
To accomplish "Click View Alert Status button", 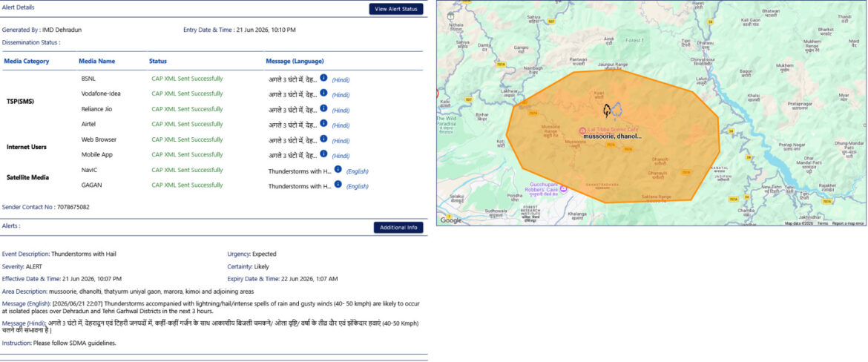I will (x=396, y=9).
